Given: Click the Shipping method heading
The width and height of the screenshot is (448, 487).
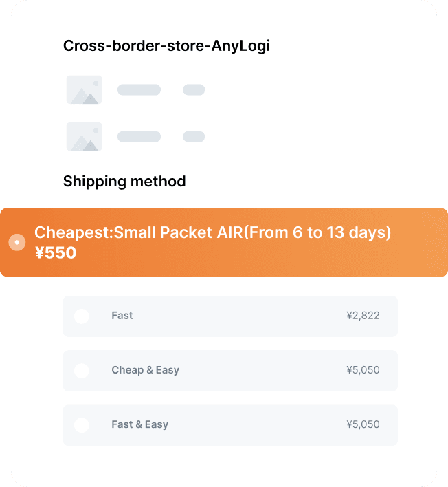Looking at the screenshot, I should [124, 182].
